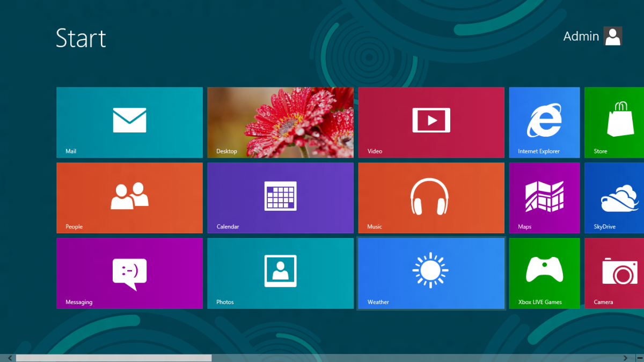Launch the SkyDrive cloud tile

point(615,198)
